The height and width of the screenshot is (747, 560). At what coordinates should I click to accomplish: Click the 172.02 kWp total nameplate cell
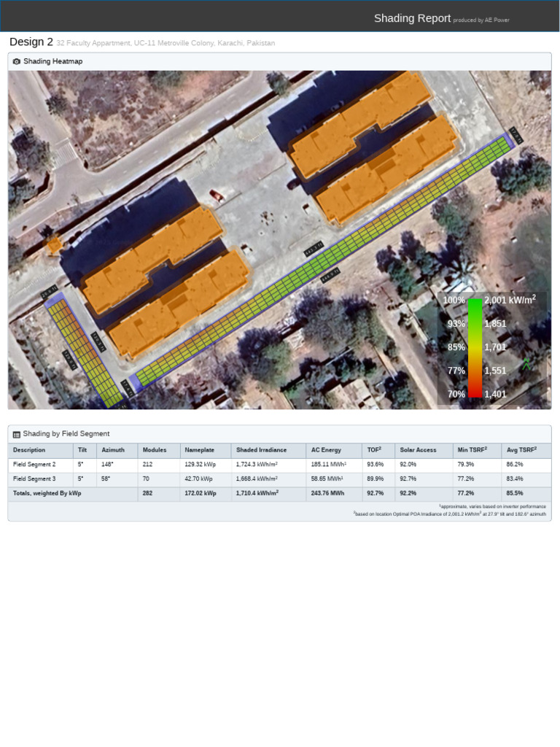coord(201,494)
